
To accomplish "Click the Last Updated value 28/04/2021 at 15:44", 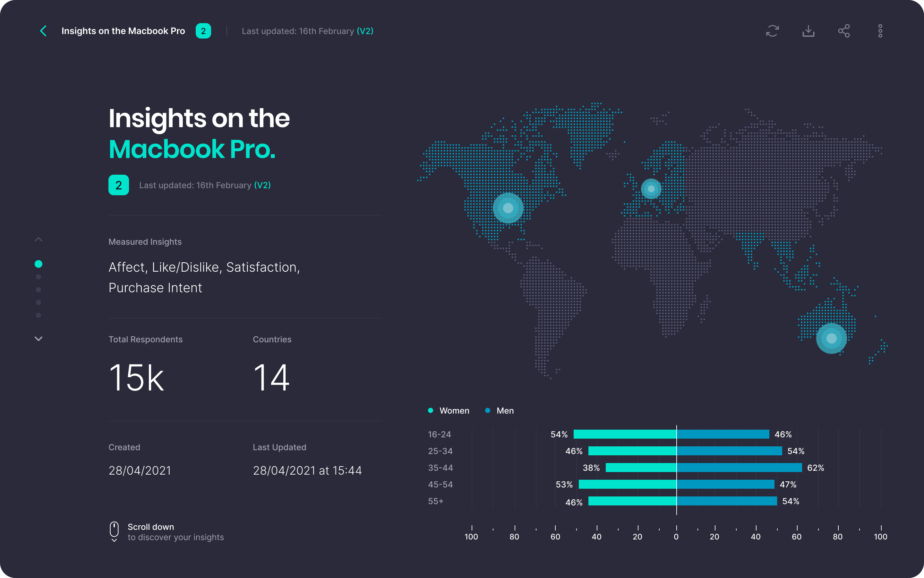I will (x=307, y=470).
